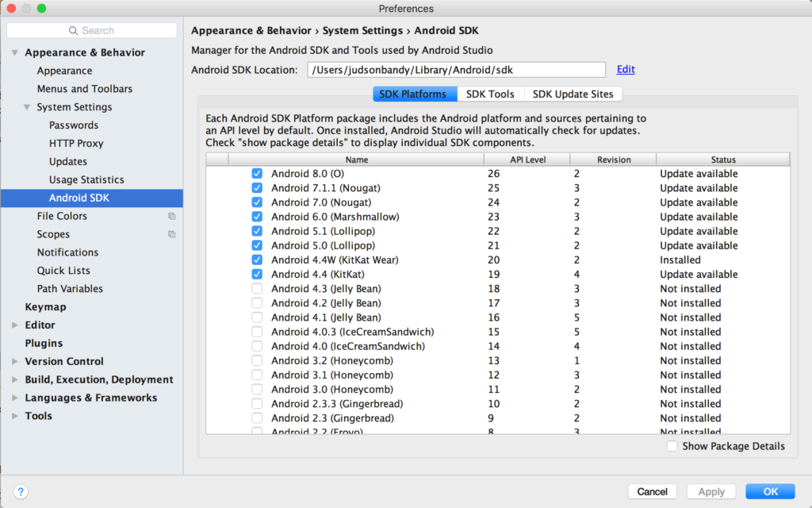Check Android 4.0.3 (IceCreamSandwich) checkbox
The image size is (812, 508).
click(257, 332)
